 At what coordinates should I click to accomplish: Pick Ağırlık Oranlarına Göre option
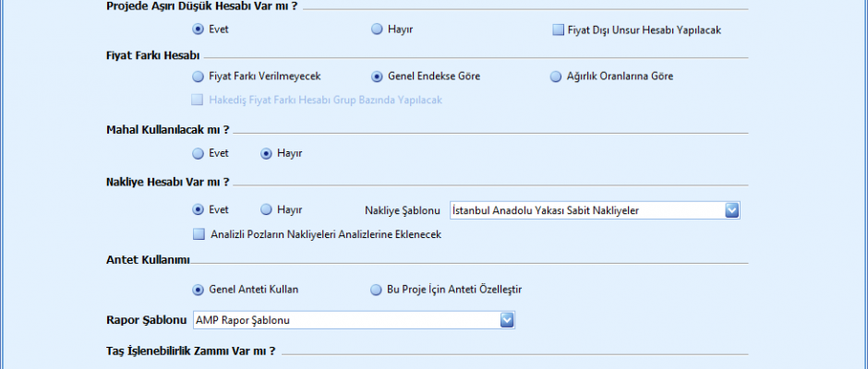click(556, 77)
